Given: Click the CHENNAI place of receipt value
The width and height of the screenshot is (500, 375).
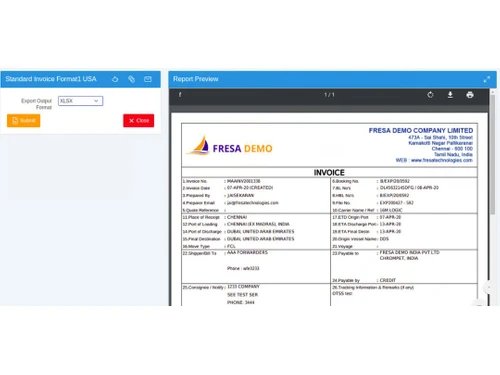Looking at the screenshot, I should coord(237,217).
